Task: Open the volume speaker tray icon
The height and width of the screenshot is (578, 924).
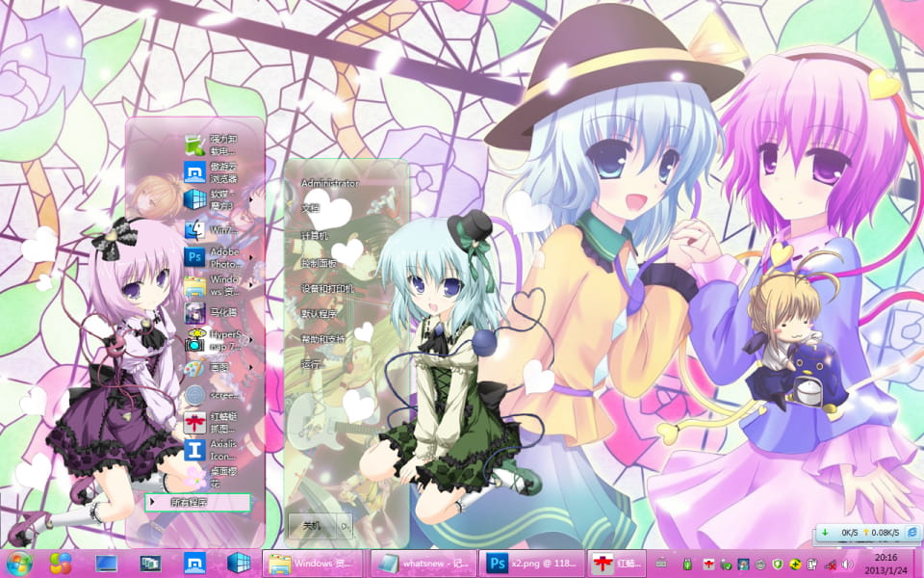Action: pyautogui.click(x=847, y=564)
